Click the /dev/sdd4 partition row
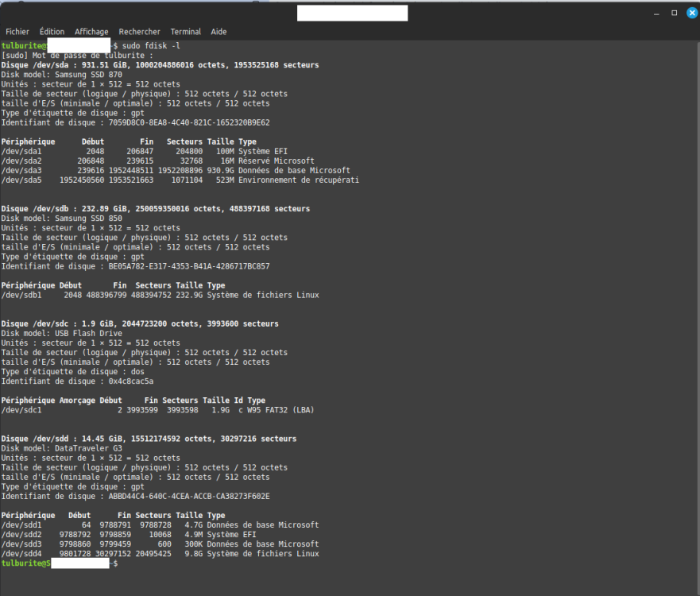This screenshot has height=596, width=700. coord(160,554)
